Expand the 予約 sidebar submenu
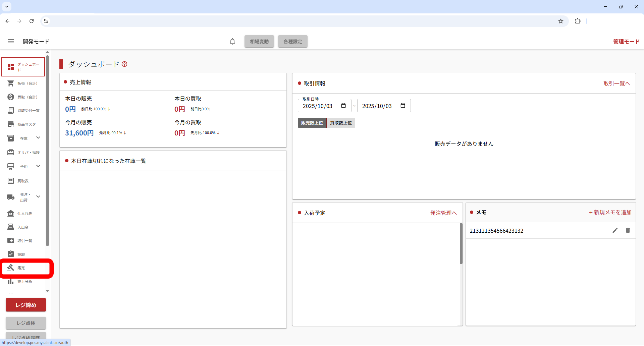Viewport: 644px width, 346px height. point(38,166)
